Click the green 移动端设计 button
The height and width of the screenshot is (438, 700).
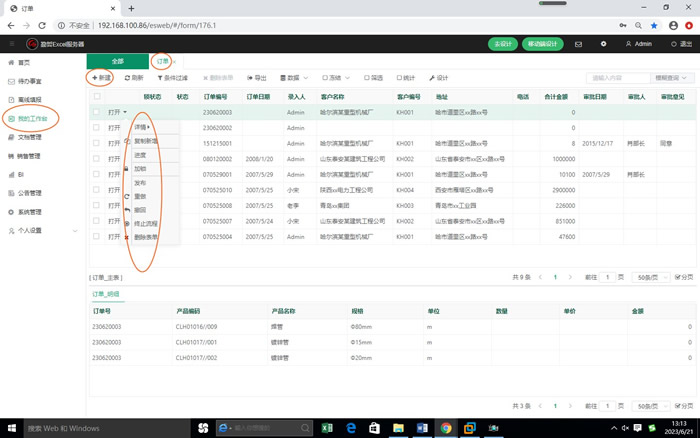pos(541,44)
